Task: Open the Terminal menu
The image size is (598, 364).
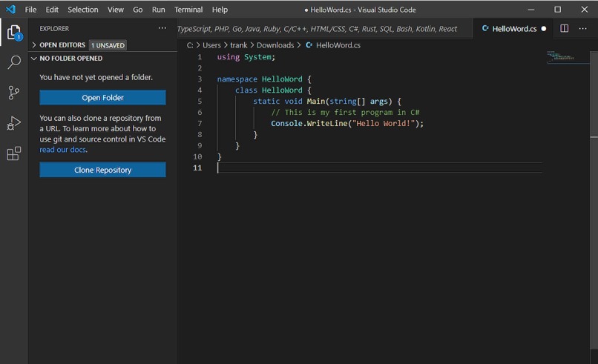Action: click(x=188, y=10)
